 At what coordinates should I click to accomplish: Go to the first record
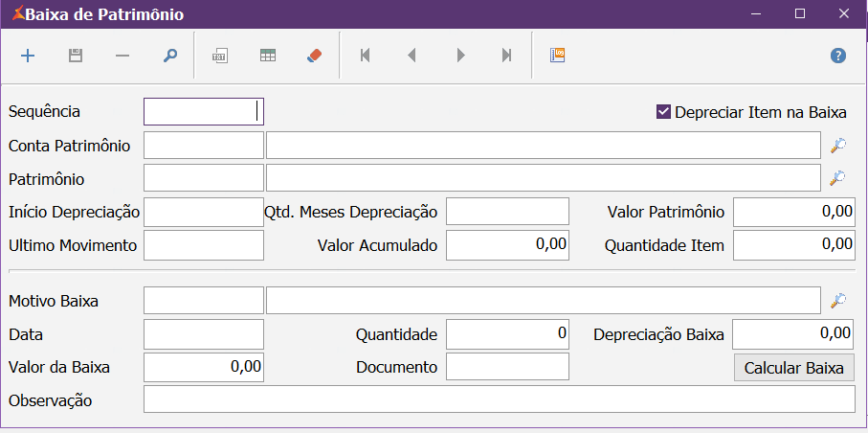(x=365, y=56)
